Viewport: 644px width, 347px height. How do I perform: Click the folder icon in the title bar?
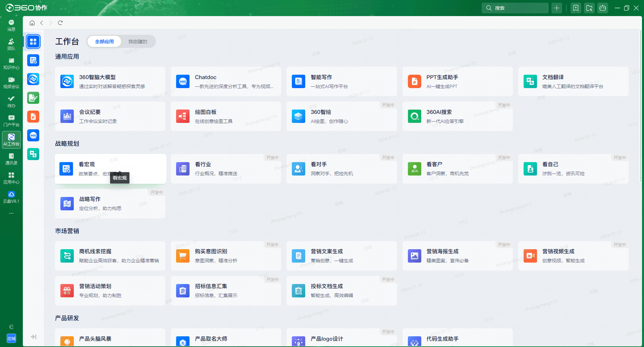589,8
